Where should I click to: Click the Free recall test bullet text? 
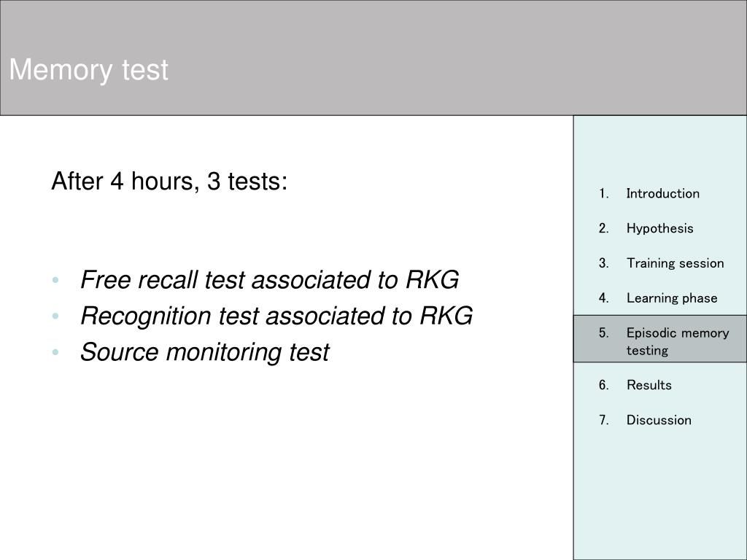270,279
